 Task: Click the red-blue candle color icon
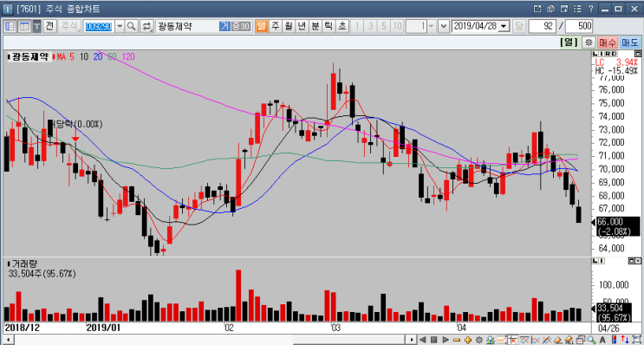[614, 340]
